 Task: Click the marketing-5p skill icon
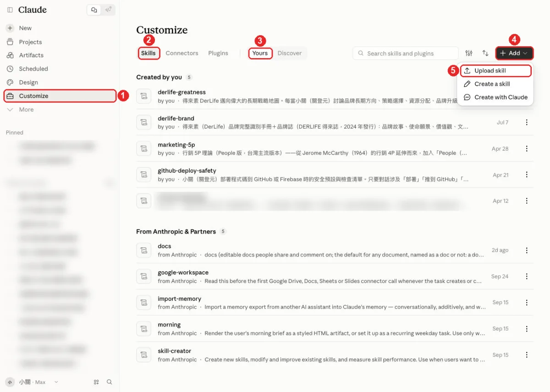(x=144, y=148)
